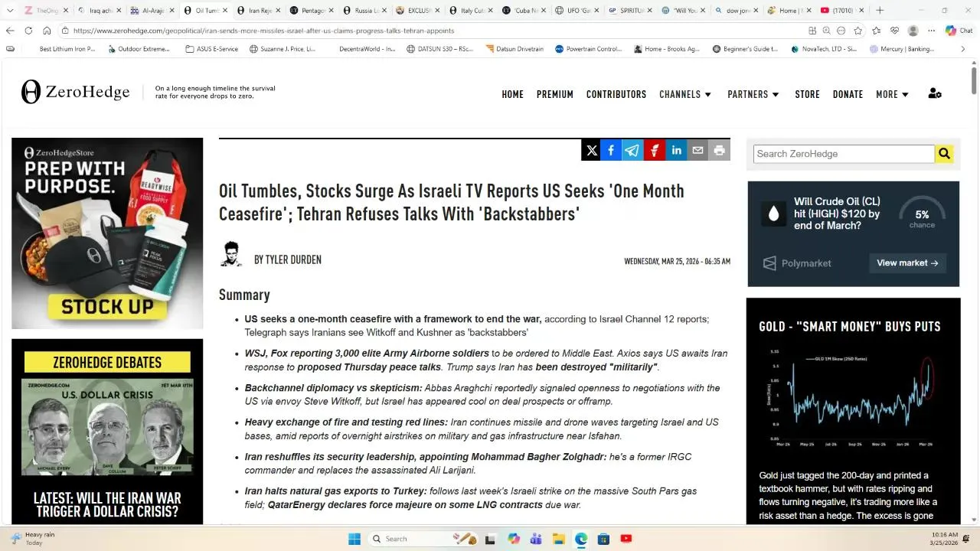Open the Store nav item
The width and height of the screenshot is (980, 551).
coord(807,94)
